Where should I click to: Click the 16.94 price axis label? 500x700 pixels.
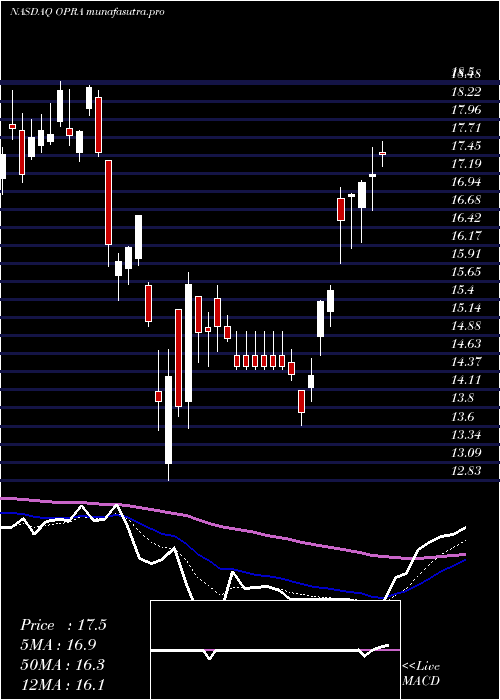[x=467, y=182]
